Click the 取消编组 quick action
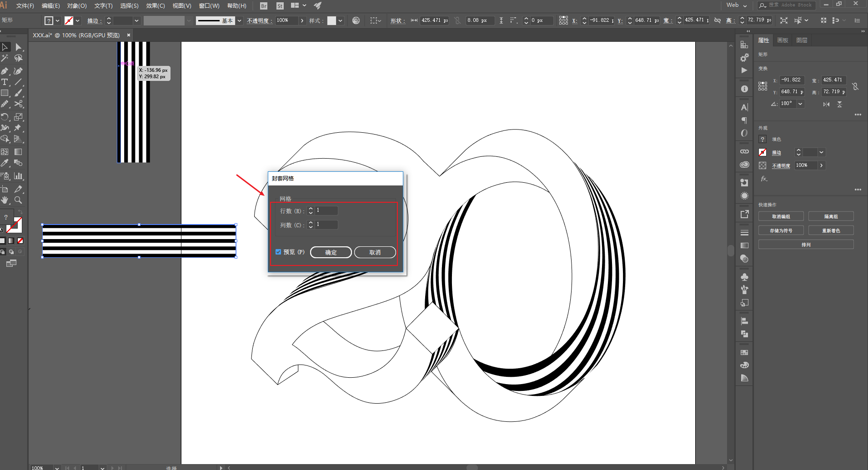The image size is (868, 470). 781,216
